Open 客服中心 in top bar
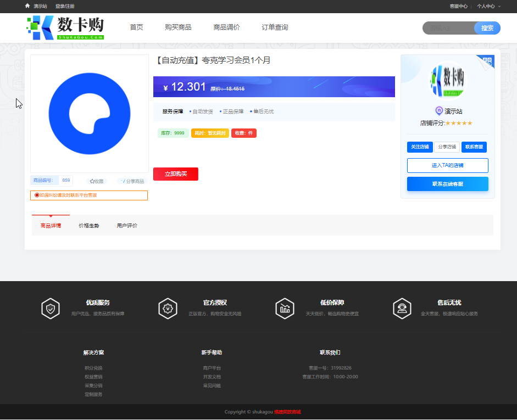 (458, 6)
